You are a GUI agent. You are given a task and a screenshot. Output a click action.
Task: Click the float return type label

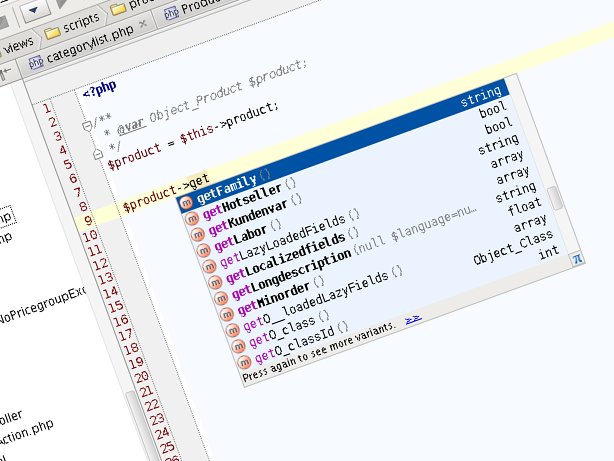coord(524,206)
